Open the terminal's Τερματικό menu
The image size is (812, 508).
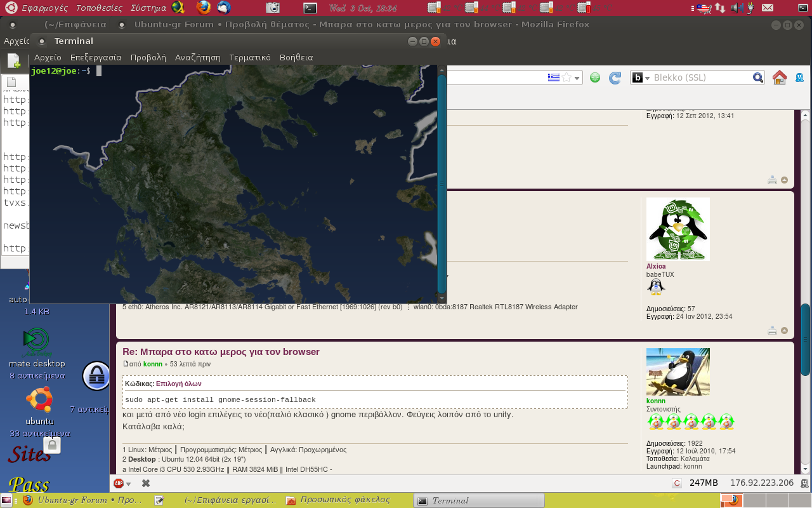[250, 57]
